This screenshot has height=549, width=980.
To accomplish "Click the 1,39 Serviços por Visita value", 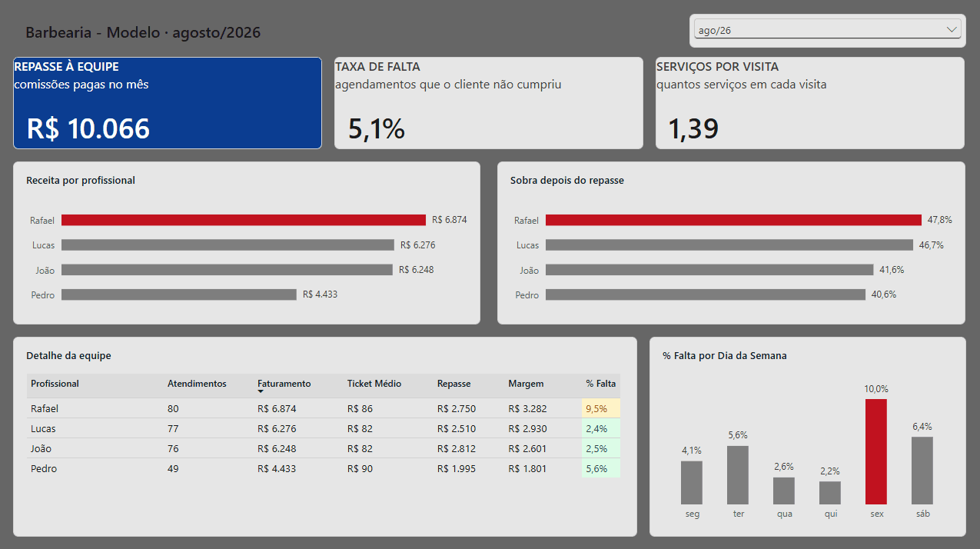I will pyautogui.click(x=693, y=128).
